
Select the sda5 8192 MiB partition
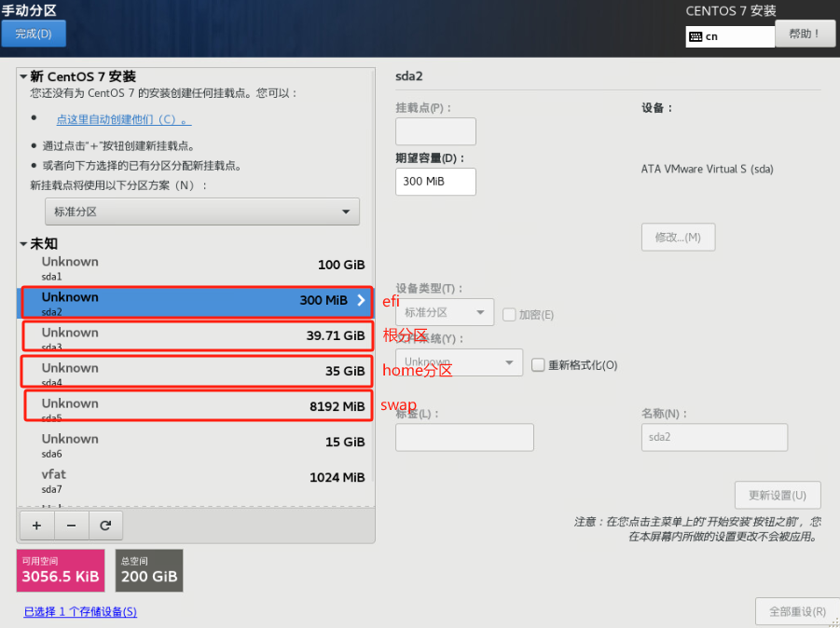point(198,407)
